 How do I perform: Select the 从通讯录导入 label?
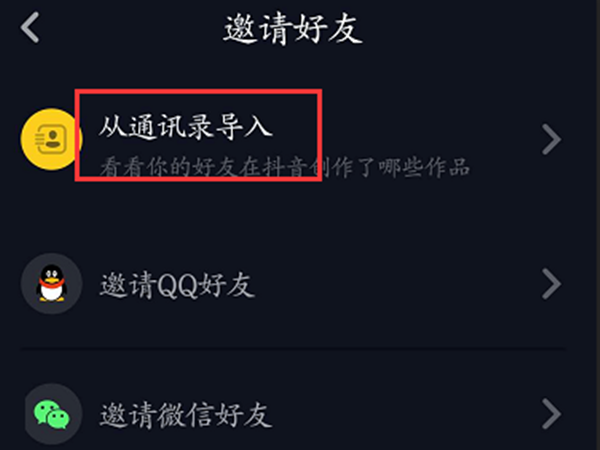tap(186, 126)
